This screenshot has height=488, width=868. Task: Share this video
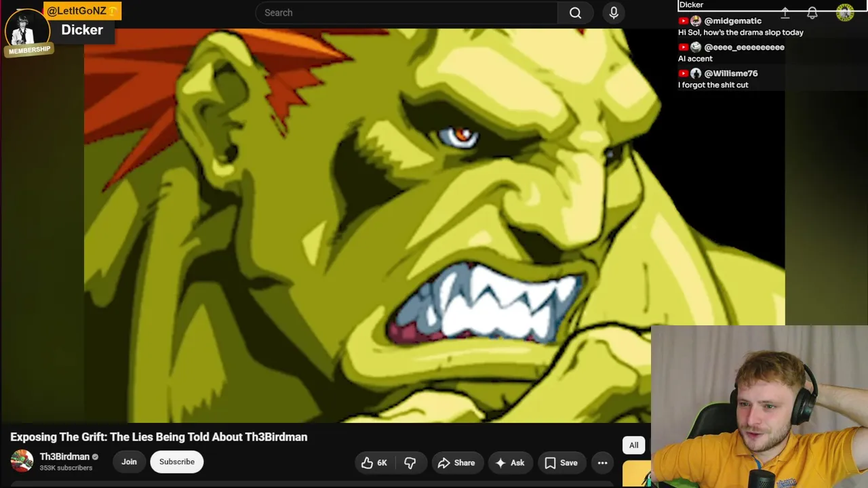456,463
